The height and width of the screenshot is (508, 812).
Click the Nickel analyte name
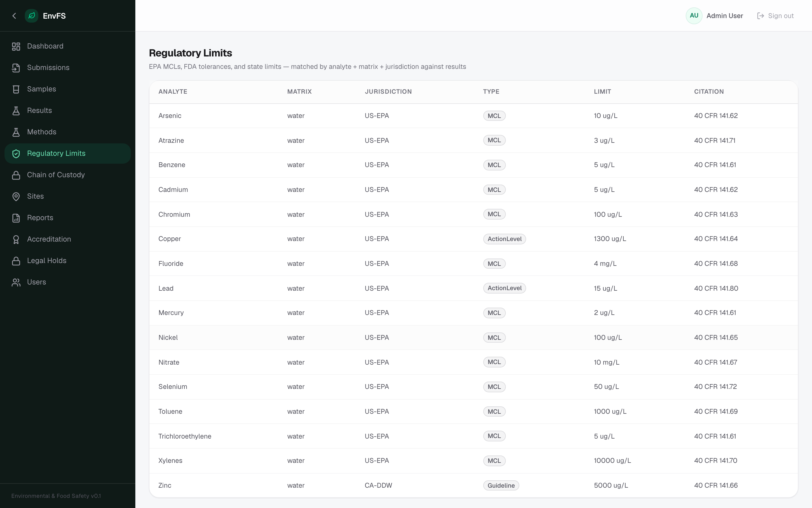click(x=168, y=338)
